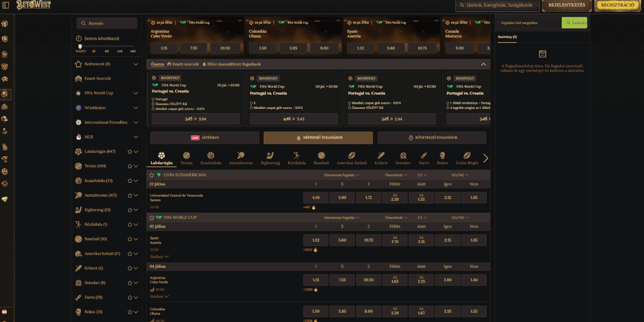Select Előre összeállított fogadások filter tab
Viewport: 644px width, 322px height.
[x=232, y=64]
